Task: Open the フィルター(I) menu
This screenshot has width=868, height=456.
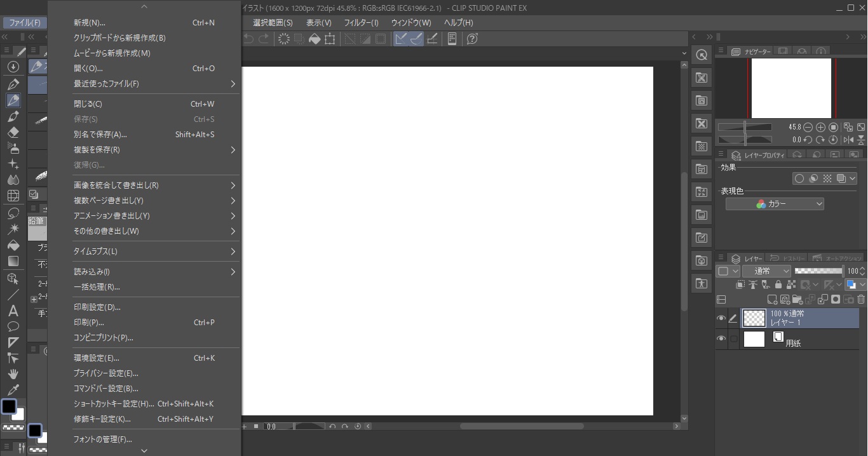Action: (361, 23)
